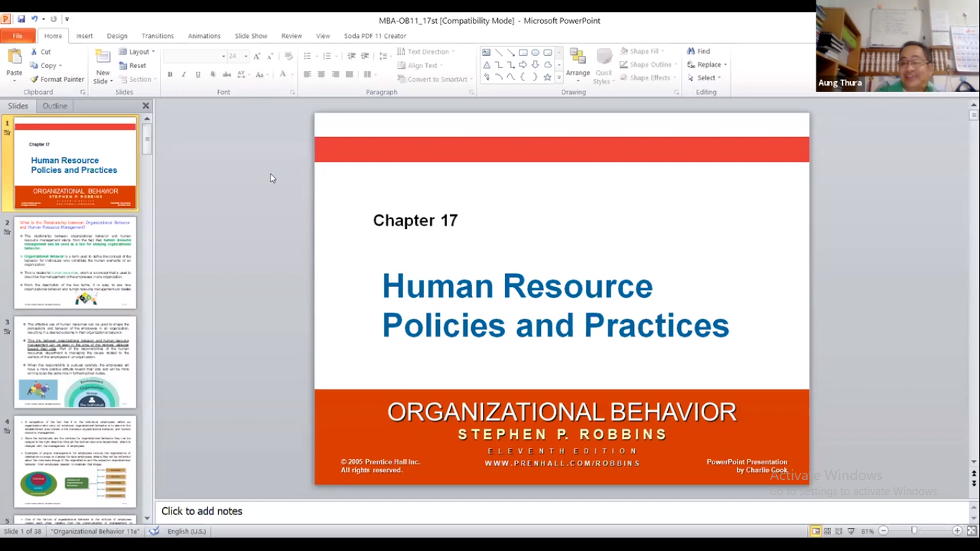Justify the text alignment

click(349, 75)
